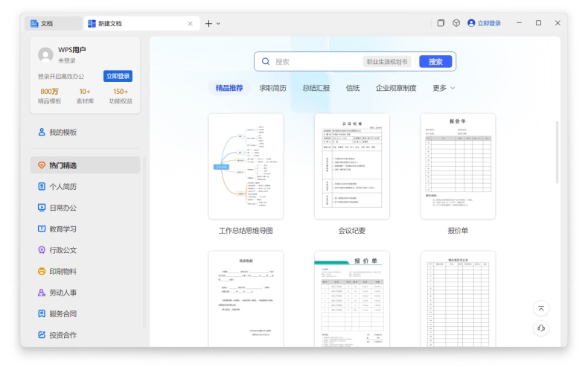Open green-header 报价单 template thumbnail
This screenshot has width=588, height=370.
pos(352,299)
